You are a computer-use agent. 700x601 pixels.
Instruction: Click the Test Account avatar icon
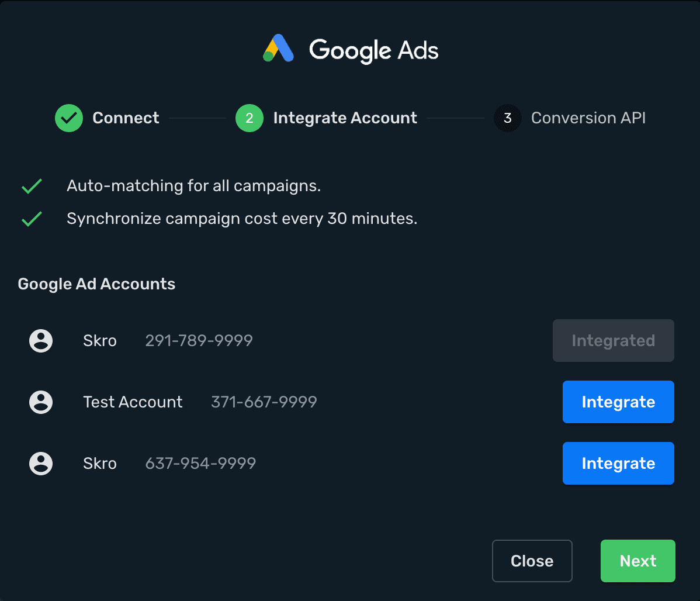point(41,402)
